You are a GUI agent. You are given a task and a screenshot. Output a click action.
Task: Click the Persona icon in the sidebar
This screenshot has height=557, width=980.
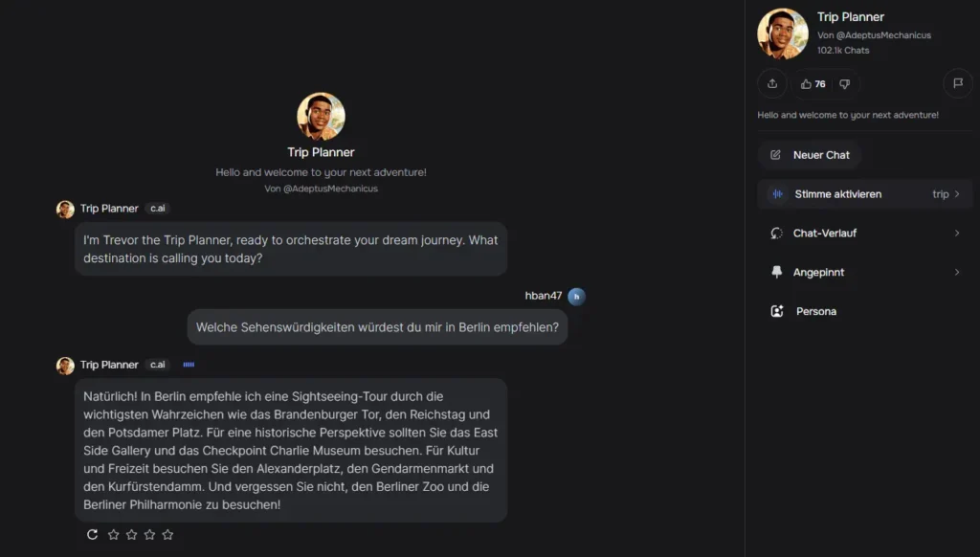click(776, 310)
